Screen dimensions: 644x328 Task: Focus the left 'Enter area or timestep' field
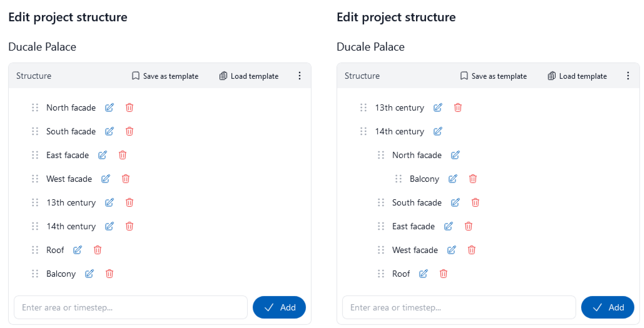click(131, 307)
